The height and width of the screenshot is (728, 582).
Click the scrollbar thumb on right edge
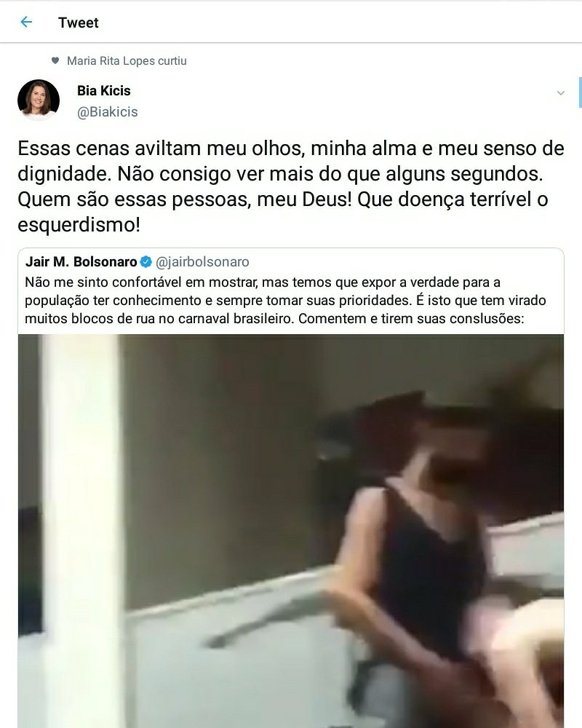(580, 93)
